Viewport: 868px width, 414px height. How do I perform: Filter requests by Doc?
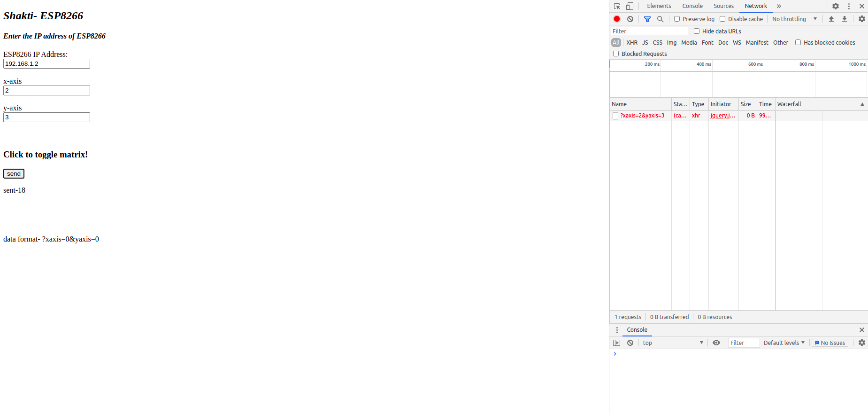click(723, 42)
